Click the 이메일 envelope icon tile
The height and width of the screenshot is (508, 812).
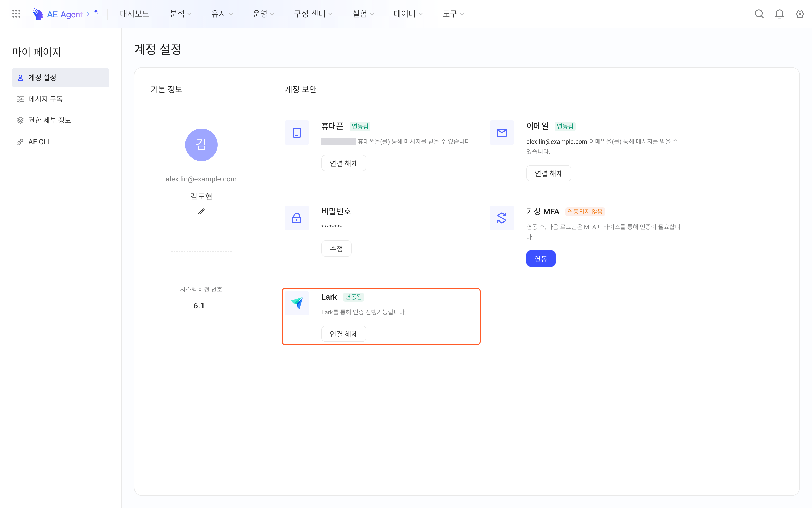pyautogui.click(x=502, y=132)
